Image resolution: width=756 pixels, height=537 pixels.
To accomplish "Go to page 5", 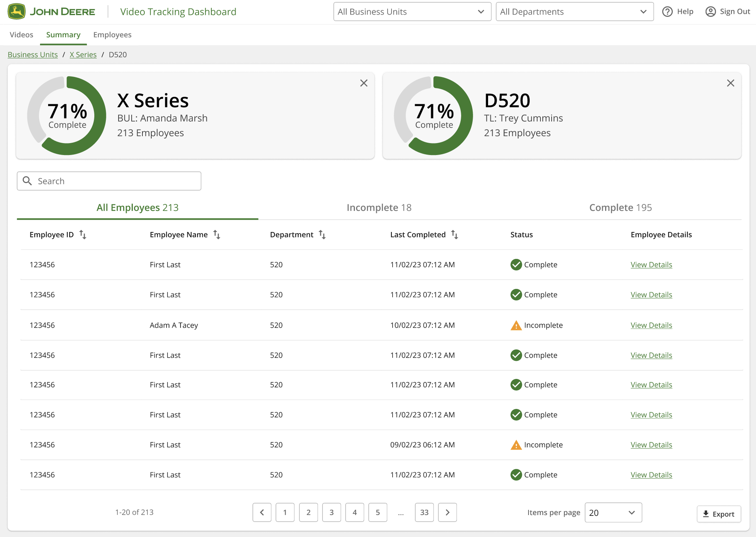I will (x=378, y=512).
